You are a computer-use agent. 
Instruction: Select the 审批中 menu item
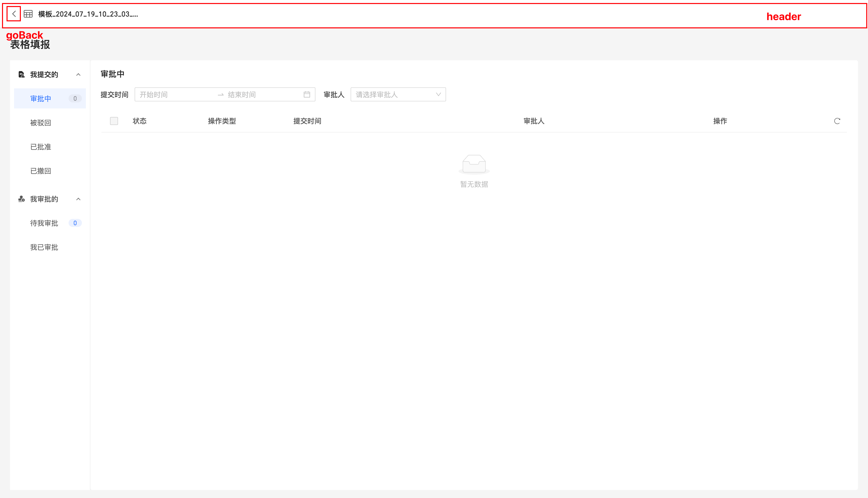[x=50, y=98]
